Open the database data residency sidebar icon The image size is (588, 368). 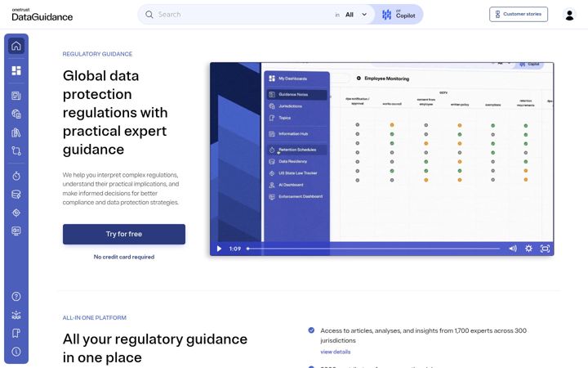pos(16,194)
